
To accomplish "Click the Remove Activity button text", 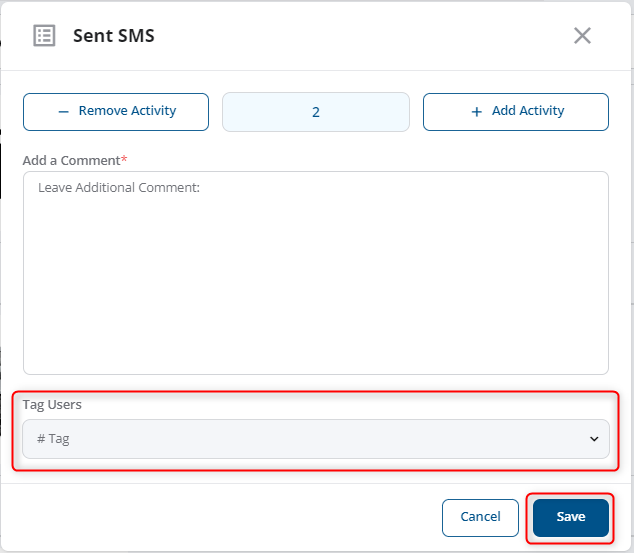I will [127, 111].
